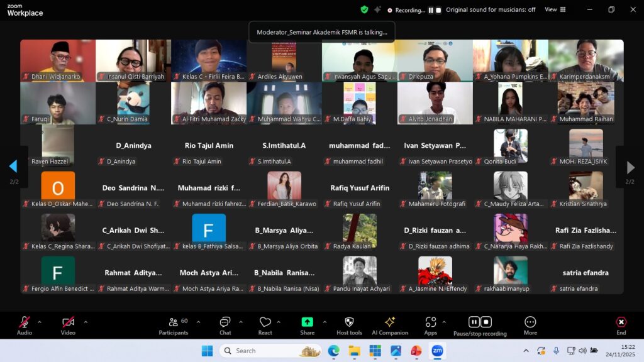Viewport: 644px width, 362px height.
Task: Turn on camera with the Video button
Action: (x=68, y=325)
